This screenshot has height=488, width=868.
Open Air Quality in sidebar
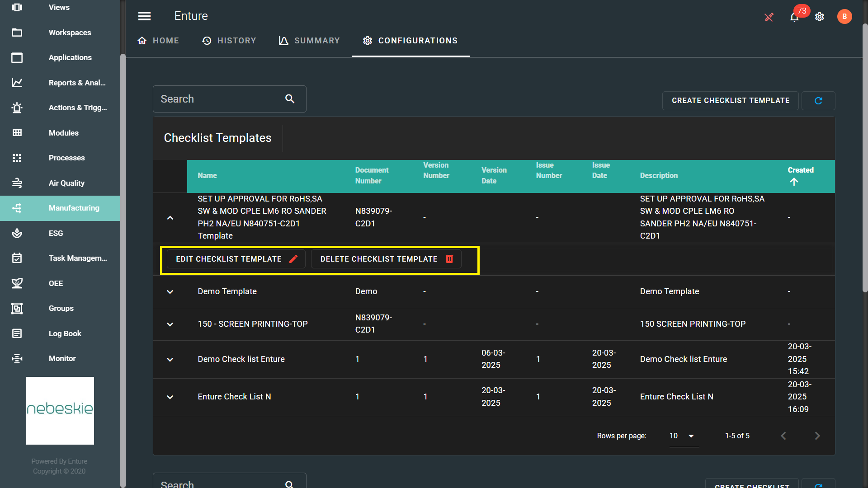pyautogui.click(x=66, y=183)
